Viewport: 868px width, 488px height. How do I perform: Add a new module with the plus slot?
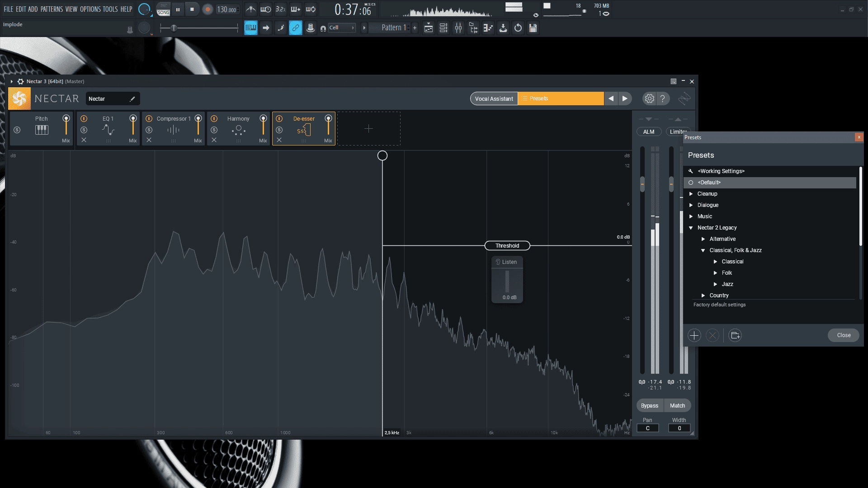coord(368,129)
